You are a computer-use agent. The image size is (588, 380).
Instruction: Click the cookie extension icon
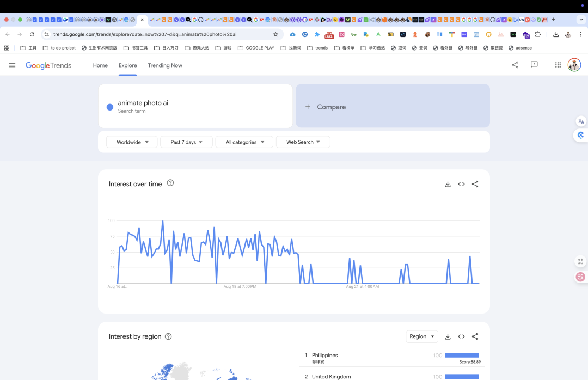(427, 34)
